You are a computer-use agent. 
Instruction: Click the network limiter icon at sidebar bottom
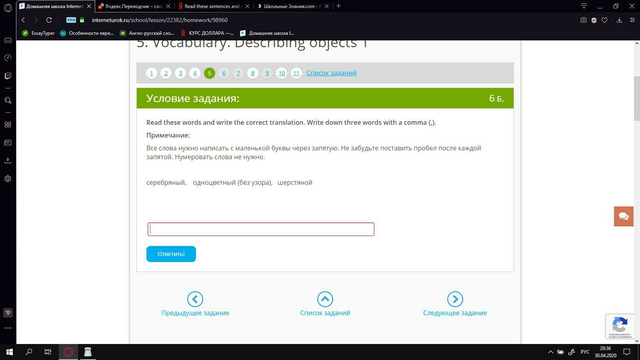(8, 313)
